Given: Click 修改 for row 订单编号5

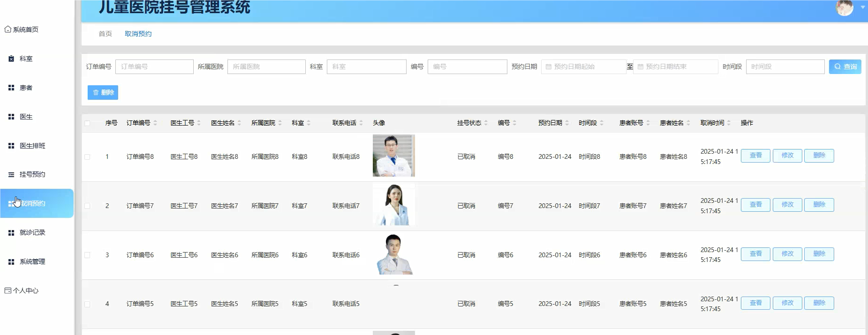Looking at the screenshot, I should tap(787, 303).
